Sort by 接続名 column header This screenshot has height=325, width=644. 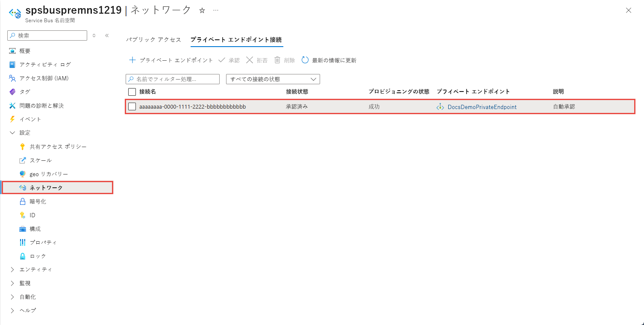147,92
